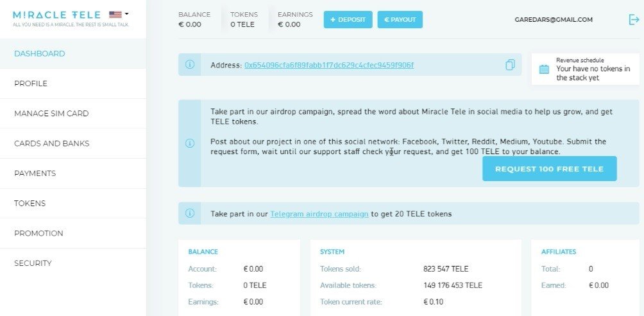
Task: Click the header Earnings € 0.00 value
Action: pyautogui.click(x=289, y=24)
